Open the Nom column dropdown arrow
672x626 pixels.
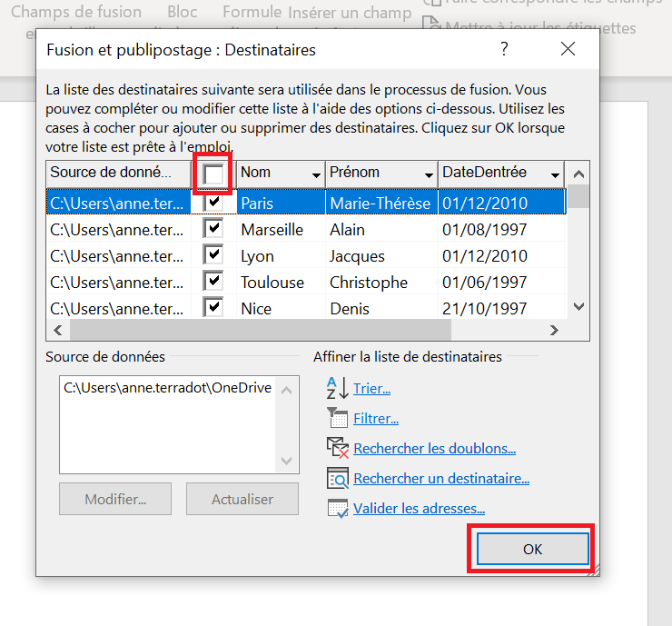click(316, 174)
